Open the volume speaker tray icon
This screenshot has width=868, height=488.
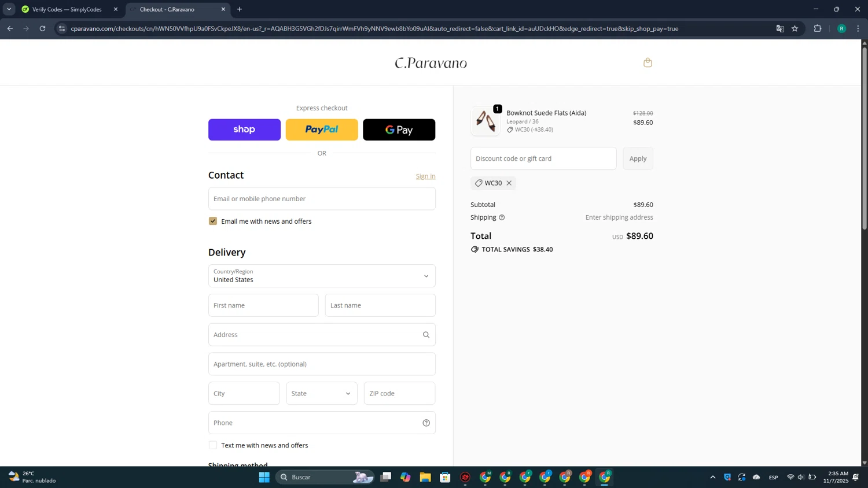[x=801, y=477]
